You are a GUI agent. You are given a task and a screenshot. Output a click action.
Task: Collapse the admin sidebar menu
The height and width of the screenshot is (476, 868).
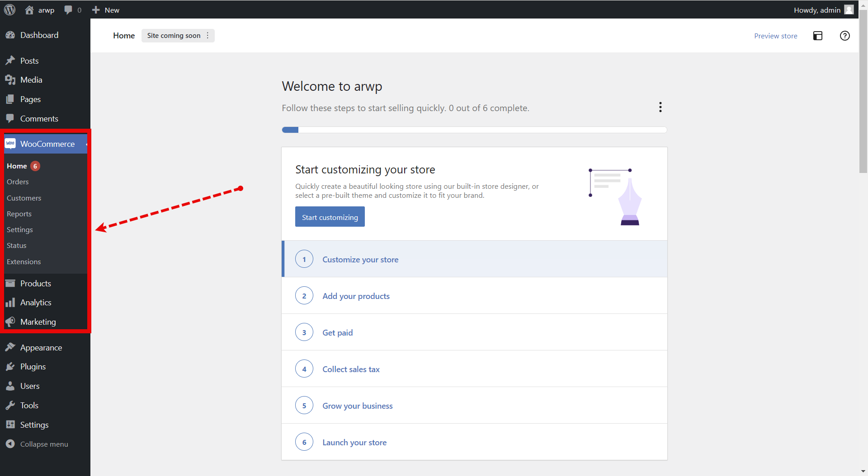click(x=43, y=444)
